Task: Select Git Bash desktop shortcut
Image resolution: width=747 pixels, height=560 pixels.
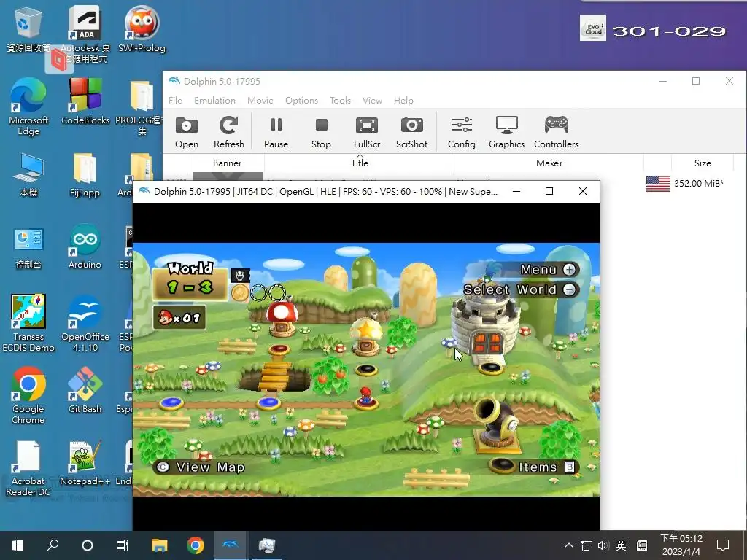Action: pos(85,390)
